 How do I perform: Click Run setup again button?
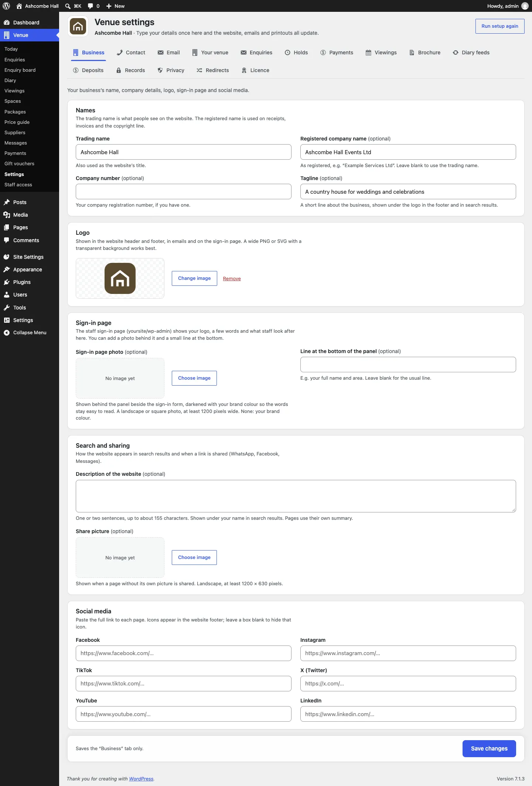click(x=499, y=26)
